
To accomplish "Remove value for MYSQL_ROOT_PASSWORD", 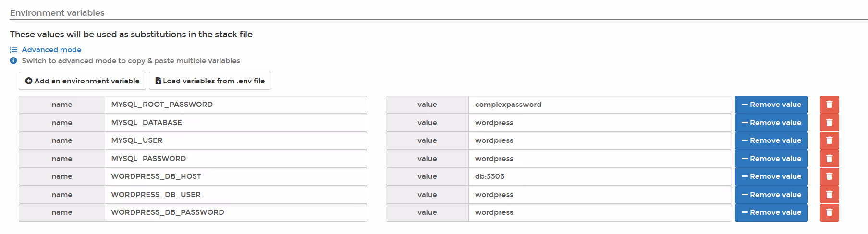I will point(771,105).
